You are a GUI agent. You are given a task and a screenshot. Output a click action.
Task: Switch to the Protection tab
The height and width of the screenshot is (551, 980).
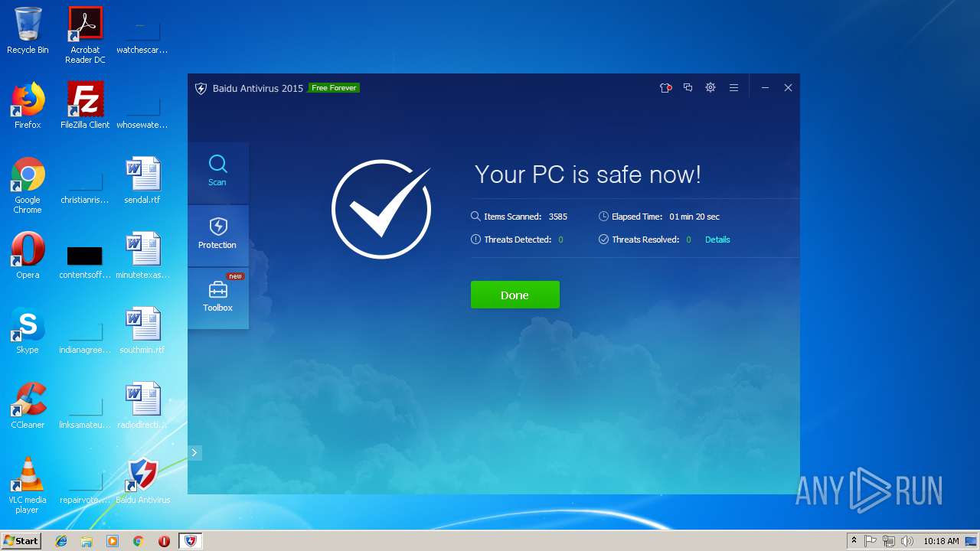(x=217, y=236)
